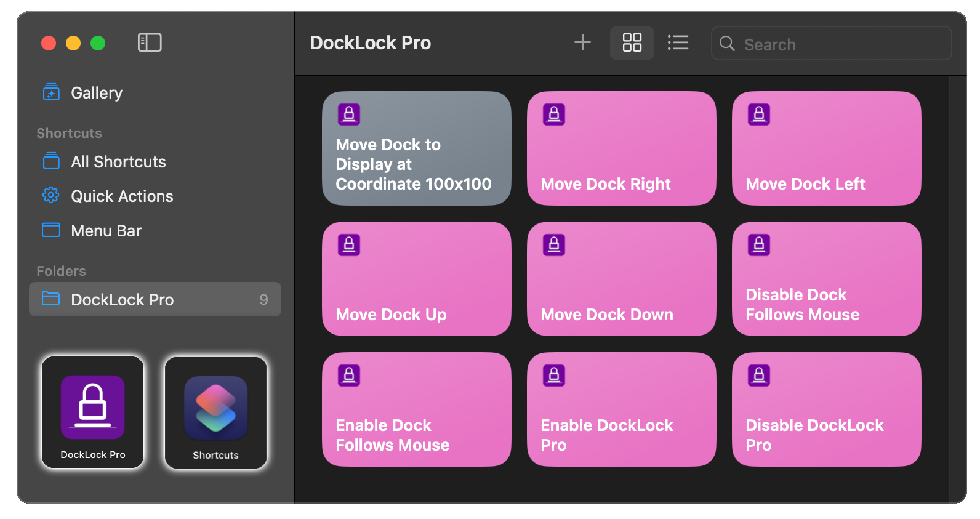Viewport: 980px width, 519px height.
Task: Click the magnifying glass search icon
Action: [727, 44]
